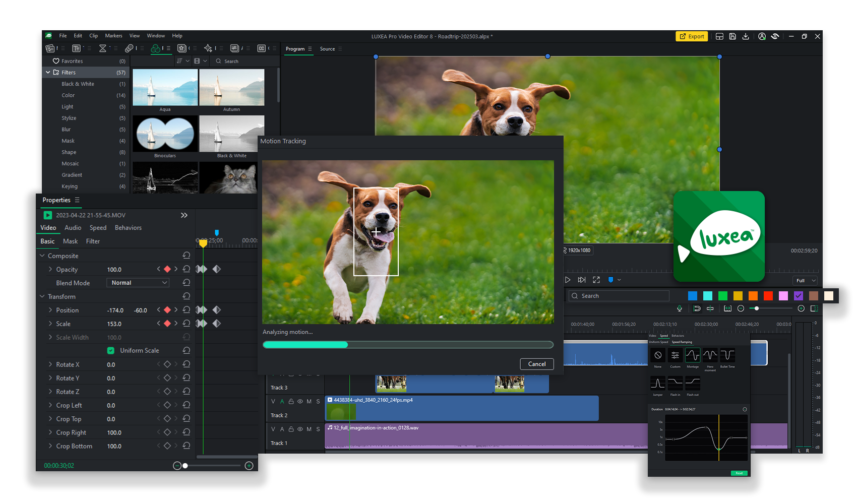Screen dimensions: 857x504
Task: Open the Blend Mode Normal dropdown
Action: pos(138,283)
